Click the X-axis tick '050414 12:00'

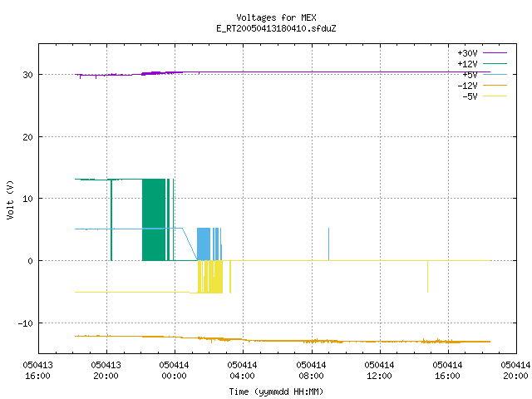click(x=379, y=370)
